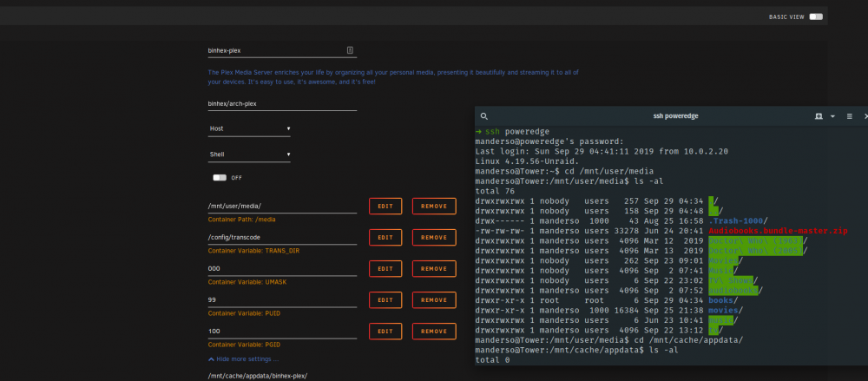Click the UMASK value 000 field

click(282, 268)
